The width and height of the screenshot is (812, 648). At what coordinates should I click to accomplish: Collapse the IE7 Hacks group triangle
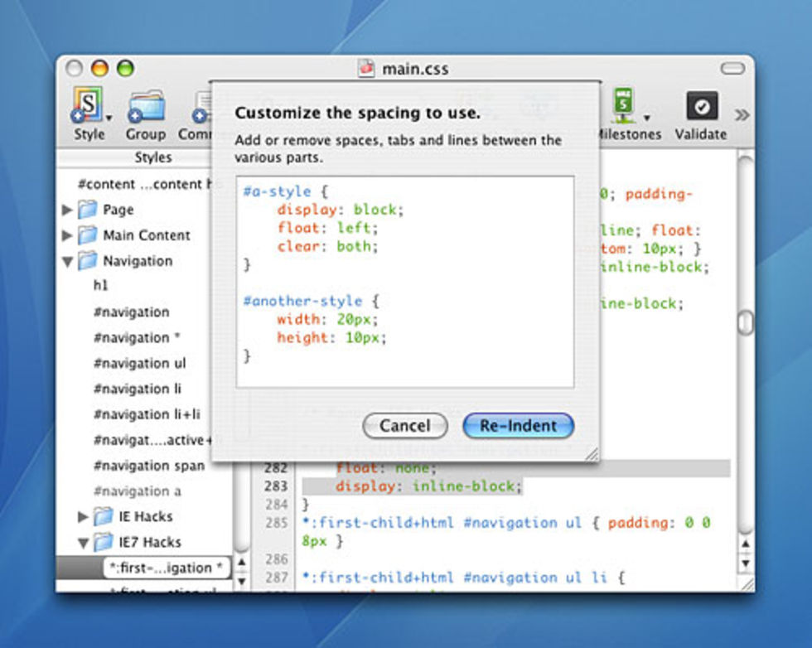[83, 543]
